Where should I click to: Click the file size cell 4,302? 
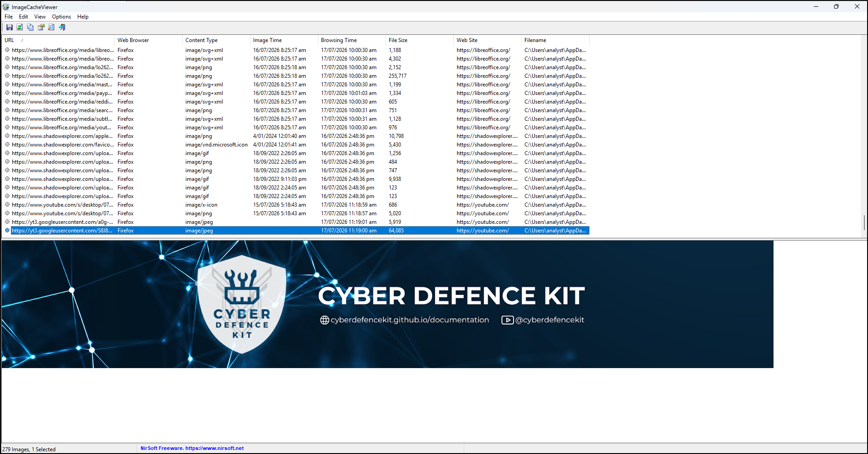pyautogui.click(x=395, y=59)
